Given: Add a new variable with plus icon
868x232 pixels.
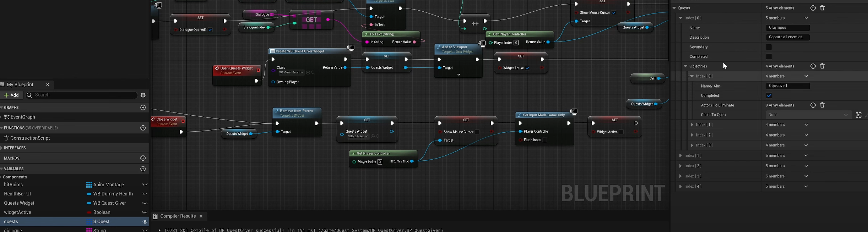Looking at the screenshot, I should point(143,169).
